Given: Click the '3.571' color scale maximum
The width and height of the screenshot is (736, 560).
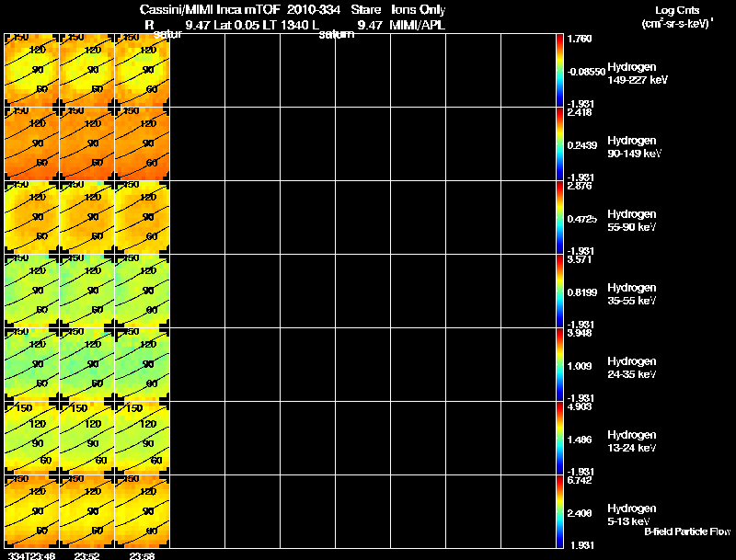Looking at the screenshot, I should click(580, 259).
